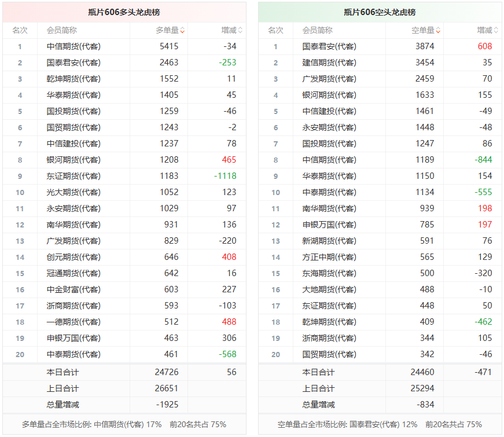Select 建信期货(代客) row name
This screenshot has height=437, width=504.
point(329,63)
